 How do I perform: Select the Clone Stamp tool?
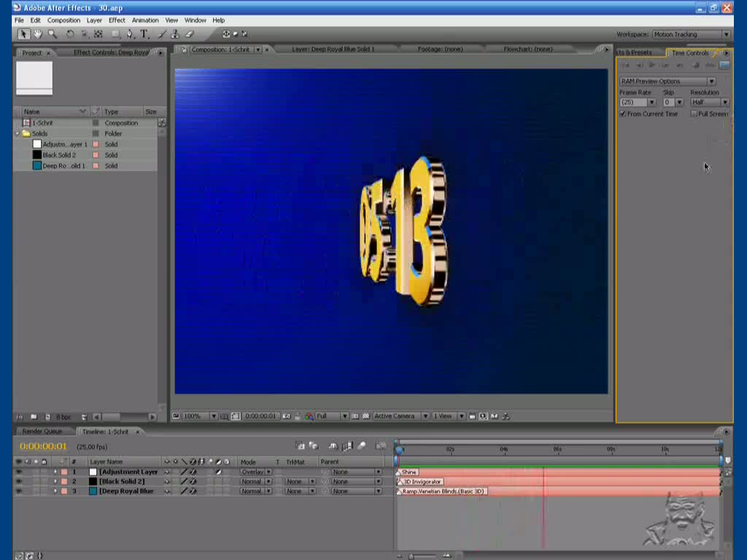[175, 34]
